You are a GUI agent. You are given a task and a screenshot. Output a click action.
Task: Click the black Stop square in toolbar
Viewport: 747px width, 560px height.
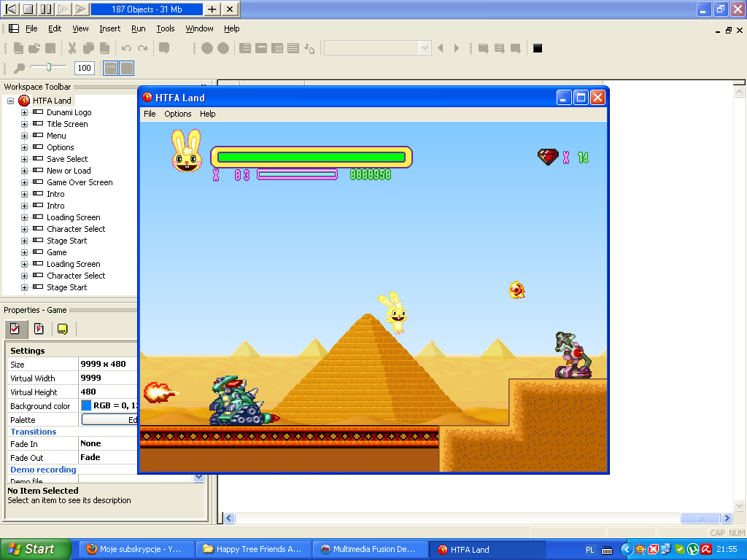click(x=538, y=48)
